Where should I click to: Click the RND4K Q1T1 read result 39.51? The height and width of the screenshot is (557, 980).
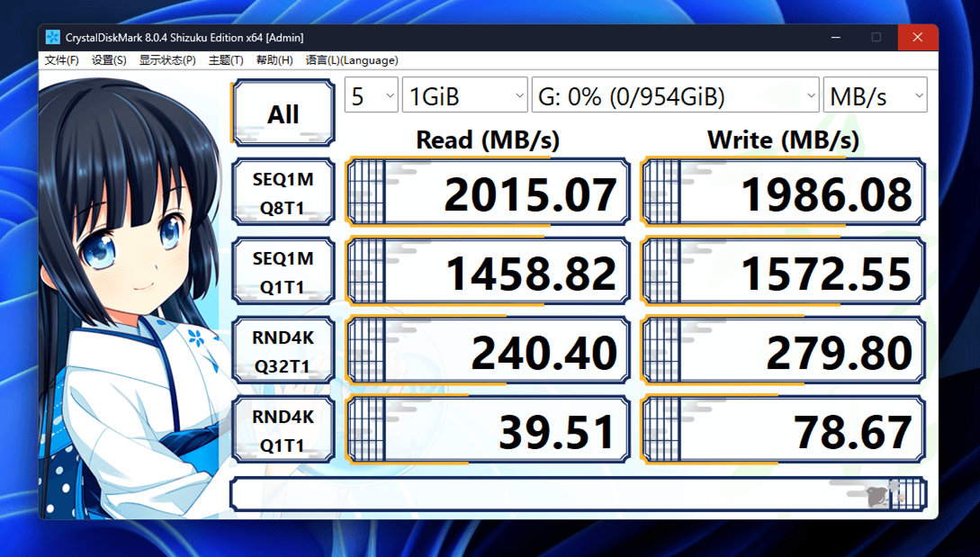488,429
